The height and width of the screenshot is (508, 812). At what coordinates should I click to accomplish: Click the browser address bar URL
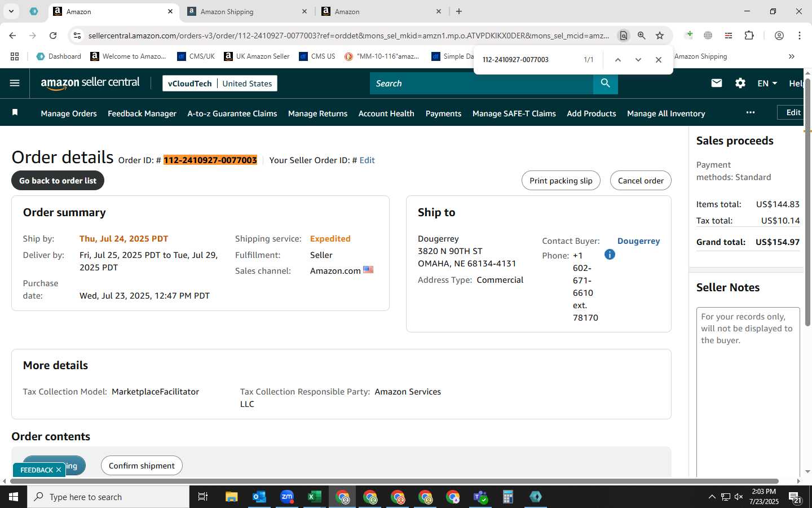point(348,36)
